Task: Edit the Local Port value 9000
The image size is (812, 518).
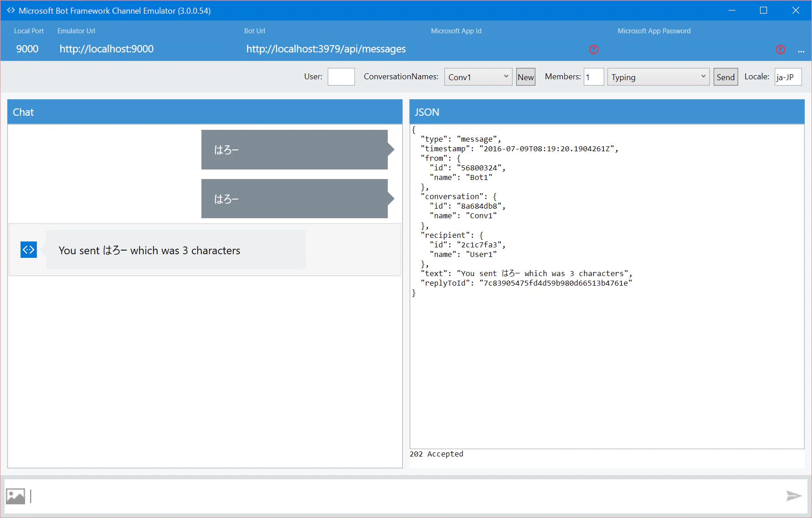Action: pyautogui.click(x=27, y=49)
